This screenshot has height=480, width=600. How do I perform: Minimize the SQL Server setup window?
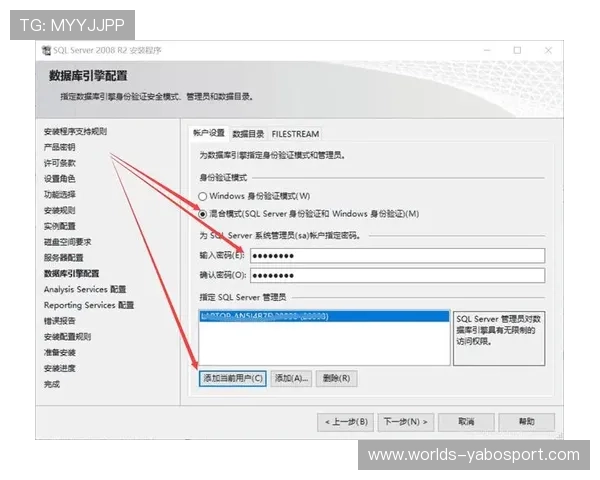point(487,50)
